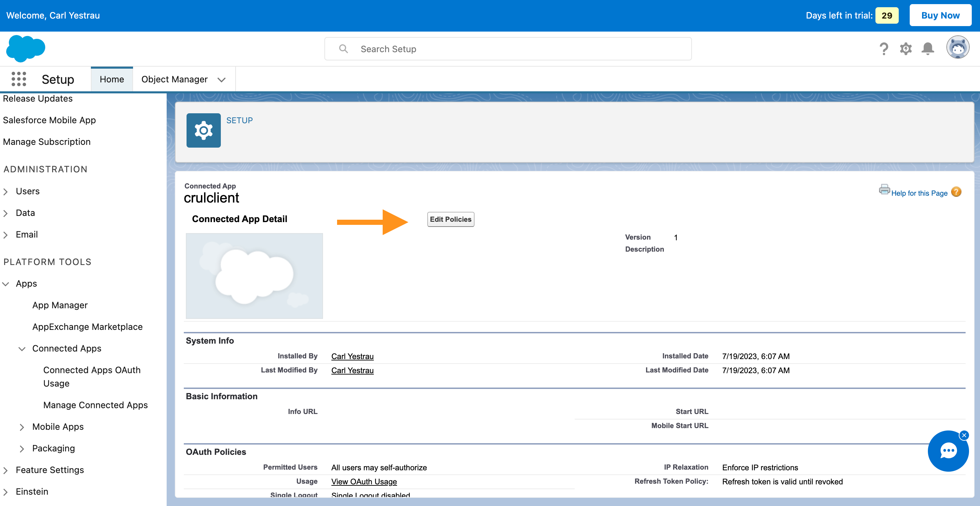Image resolution: width=980 pixels, height=506 pixels.
Task: Collapse the Connected Apps tree item
Action: click(x=21, y=348)
